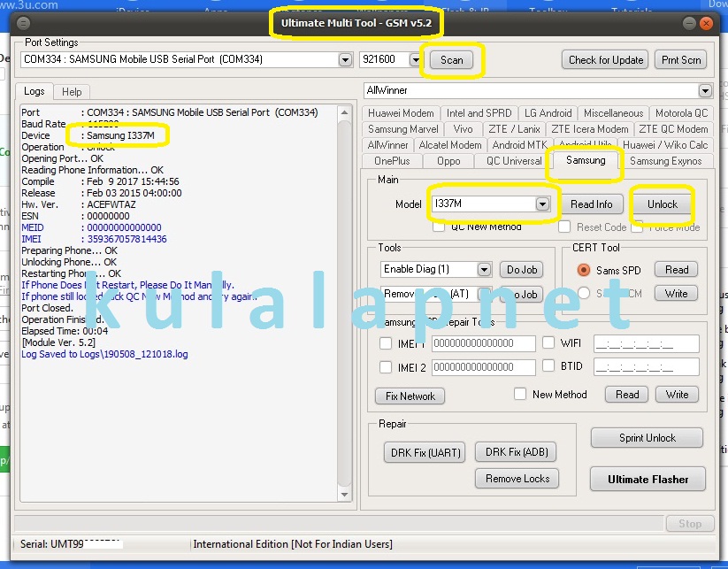This screenshot has height=569, width=728.
Task: Open the Huawei / Wiko Calc tab
Action: pos(665,145)
